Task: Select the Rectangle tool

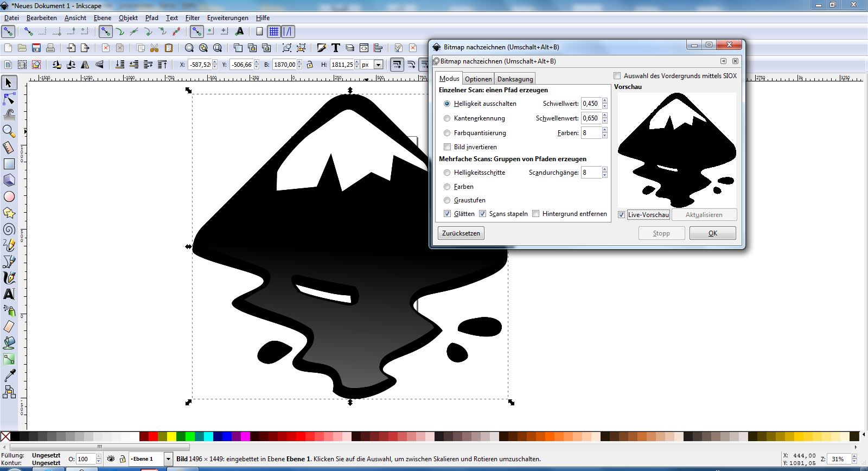Action: click(9, 163)
